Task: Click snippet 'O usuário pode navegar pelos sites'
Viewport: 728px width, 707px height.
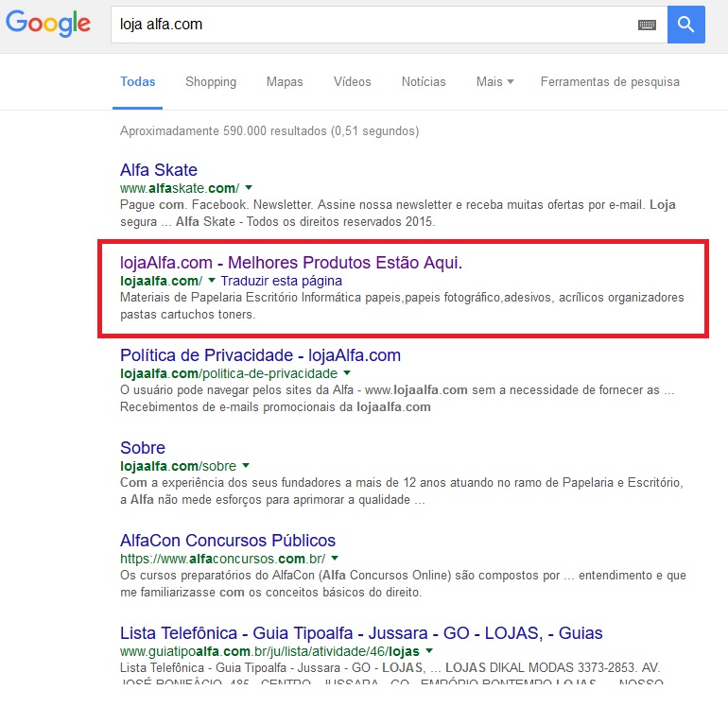Action: tap(397, 398)
